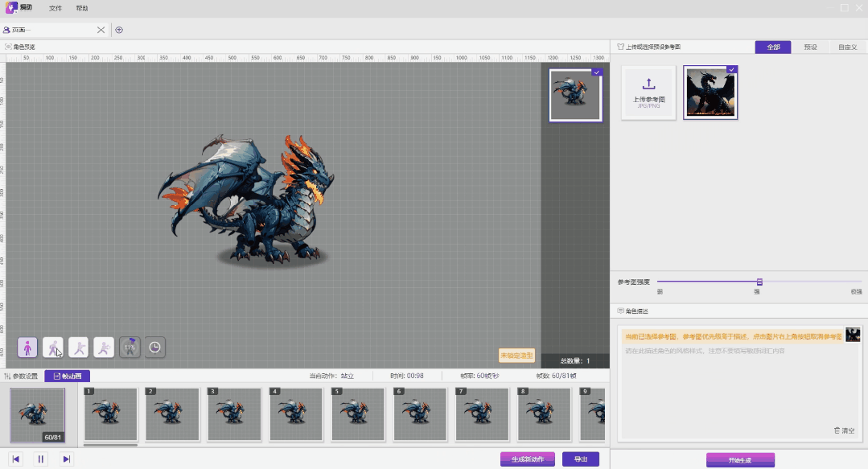Toggle the checkmark on canvas character thumbnail
The width and height of the screenshot is (868, 469).
pos(596,72)
